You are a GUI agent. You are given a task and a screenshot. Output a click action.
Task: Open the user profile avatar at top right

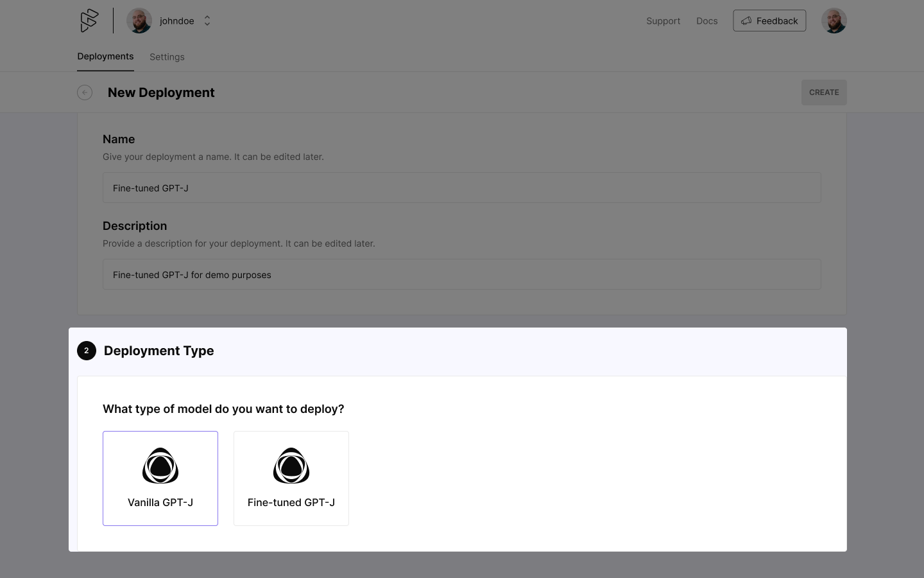point(834,21)
